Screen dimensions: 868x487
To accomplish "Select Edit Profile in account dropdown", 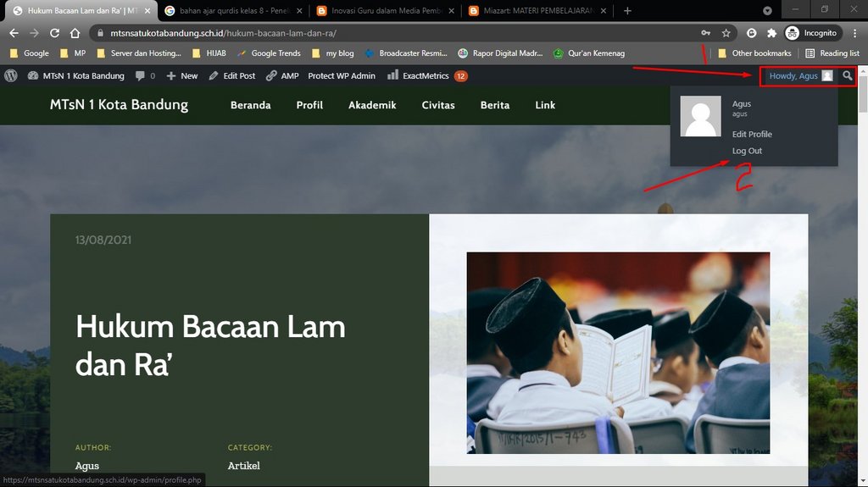I will pos(752,134).
